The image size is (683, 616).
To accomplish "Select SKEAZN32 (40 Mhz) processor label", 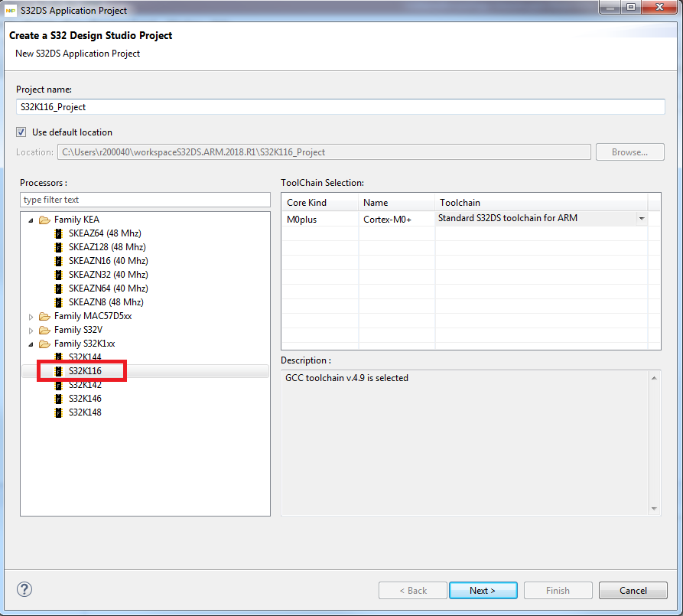I will [109, 275].
